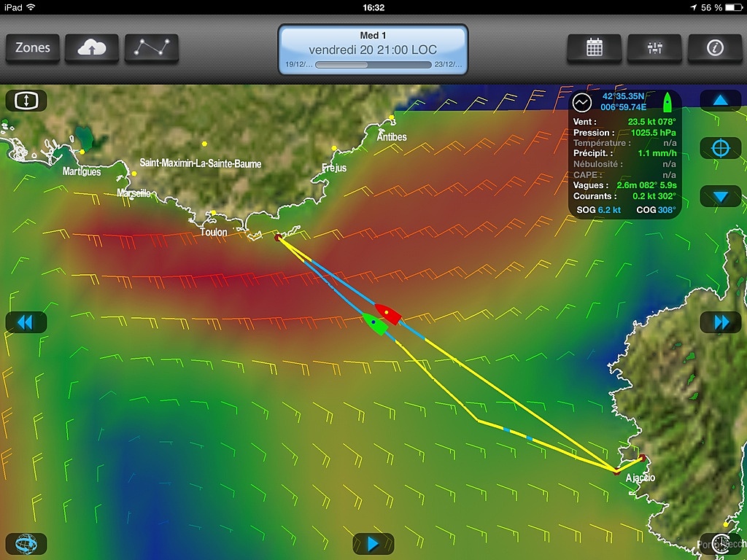This screenshot has width=747, height=560.
Task: Tap the longitude '006°59.74E' readout
Action: click(x=623, y=107)
